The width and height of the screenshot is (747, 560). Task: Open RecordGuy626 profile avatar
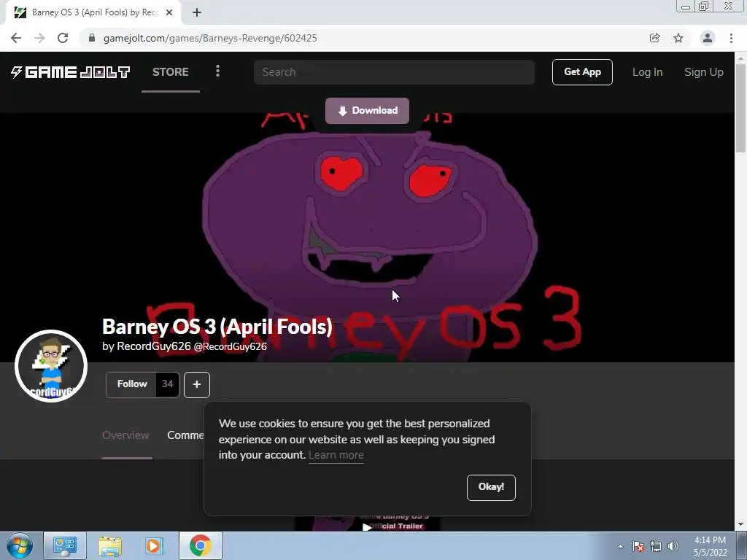51,366
